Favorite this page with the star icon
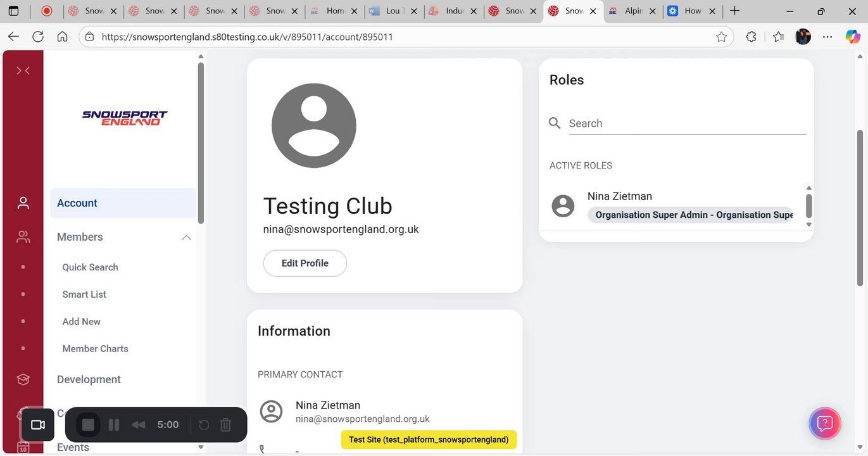 coord(721,37)
